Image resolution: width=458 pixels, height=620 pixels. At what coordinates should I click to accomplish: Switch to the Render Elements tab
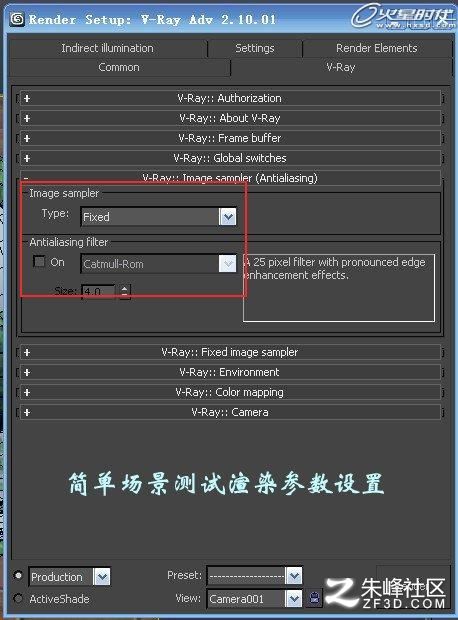click(x=377, y=48)
